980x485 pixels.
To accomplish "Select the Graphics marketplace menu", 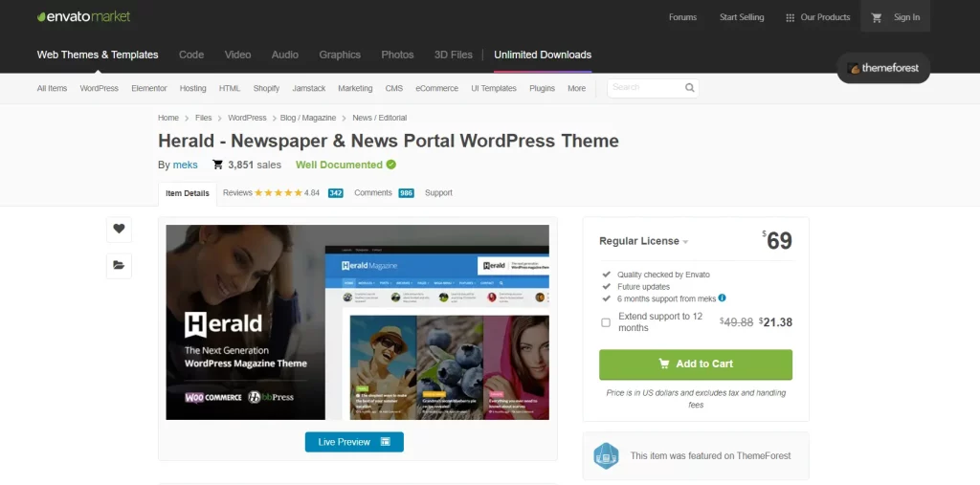I will point(340,55).
